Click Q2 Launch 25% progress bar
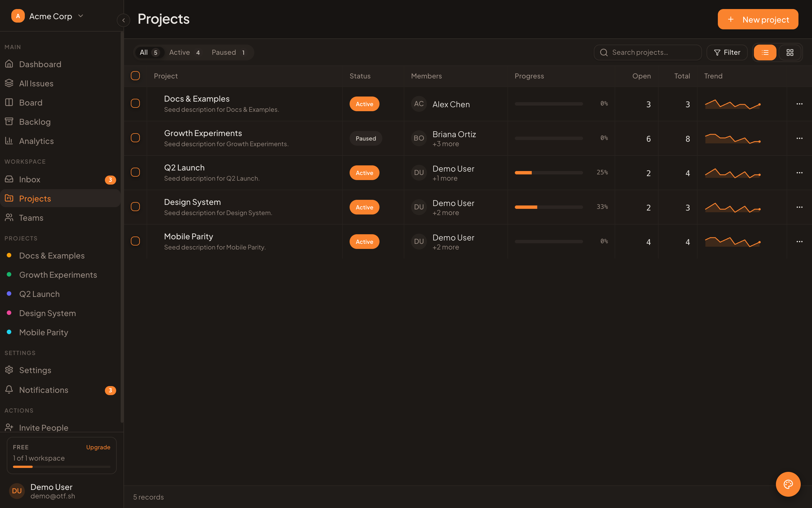 click(549, 173)
